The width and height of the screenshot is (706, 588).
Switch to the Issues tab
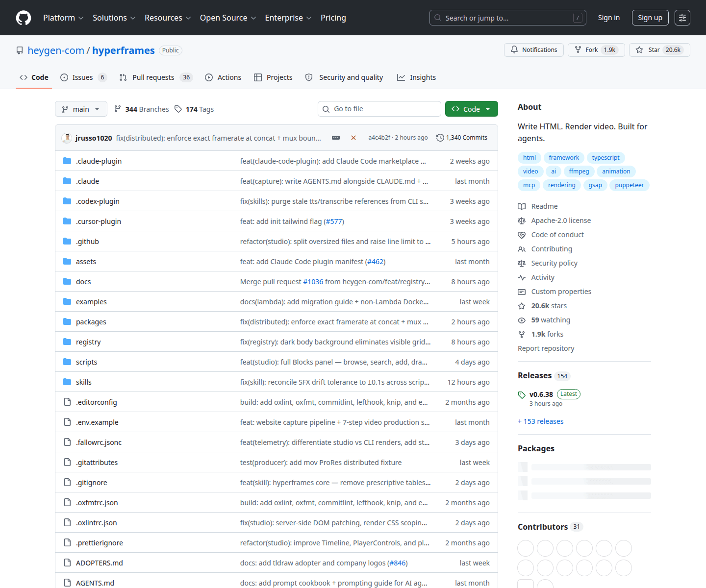[83, 77]
